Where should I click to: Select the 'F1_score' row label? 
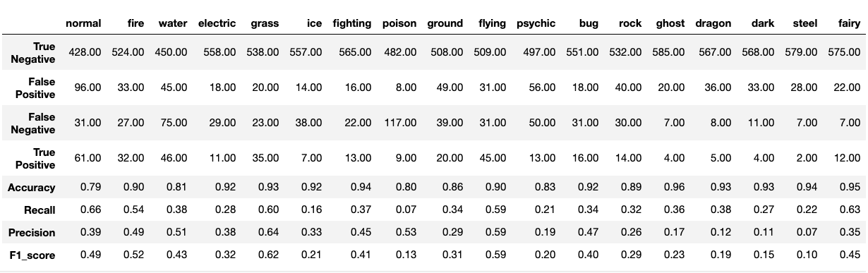(33, 256)
